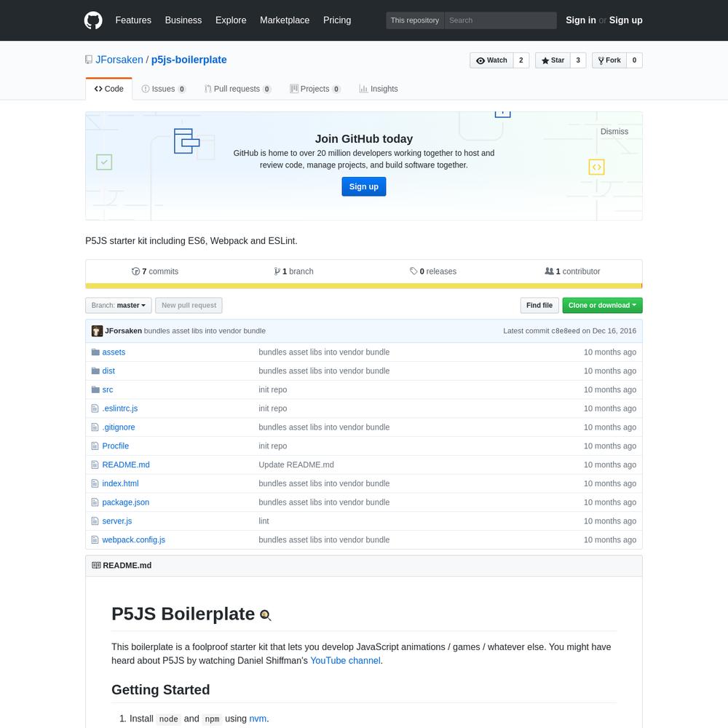The image size is (728, 728).
Task: Open the package.json file
Action: click(x=126, y=502)
